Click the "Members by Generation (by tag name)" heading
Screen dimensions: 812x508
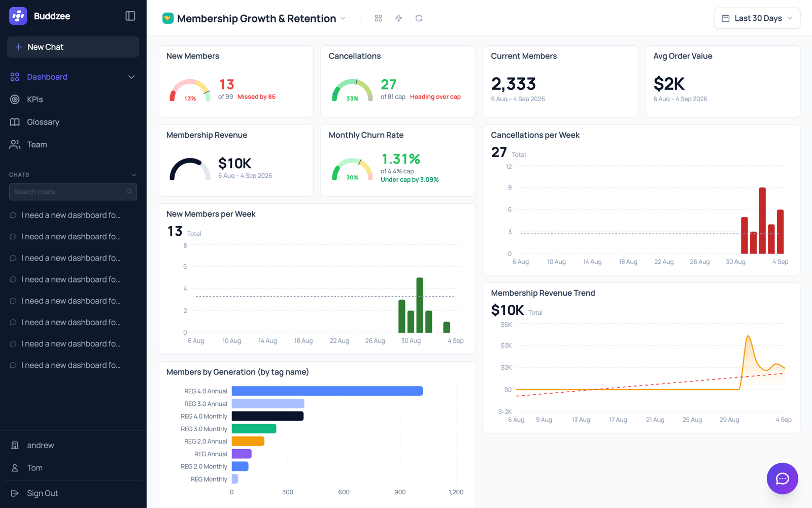point(238,372)
